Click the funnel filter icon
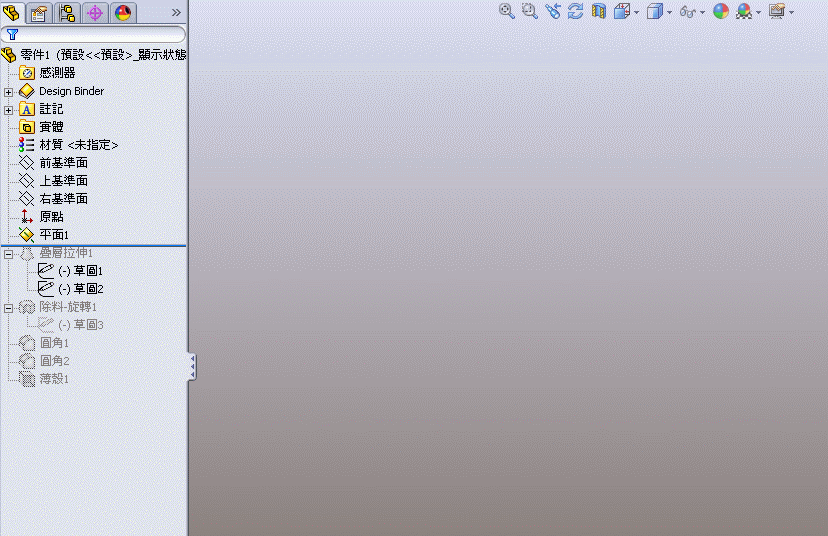Viewport: 828px width, 536px height. 12,34
